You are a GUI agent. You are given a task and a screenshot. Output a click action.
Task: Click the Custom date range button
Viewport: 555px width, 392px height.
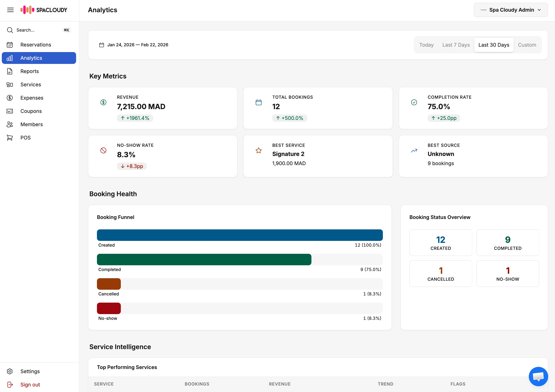(527, 45)
